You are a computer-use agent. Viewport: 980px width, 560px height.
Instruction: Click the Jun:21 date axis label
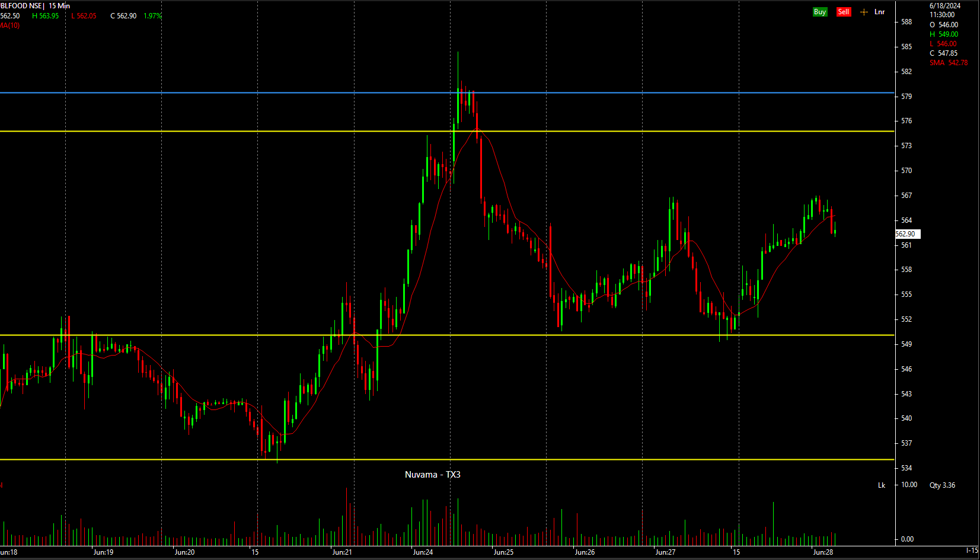coord(342,552)
